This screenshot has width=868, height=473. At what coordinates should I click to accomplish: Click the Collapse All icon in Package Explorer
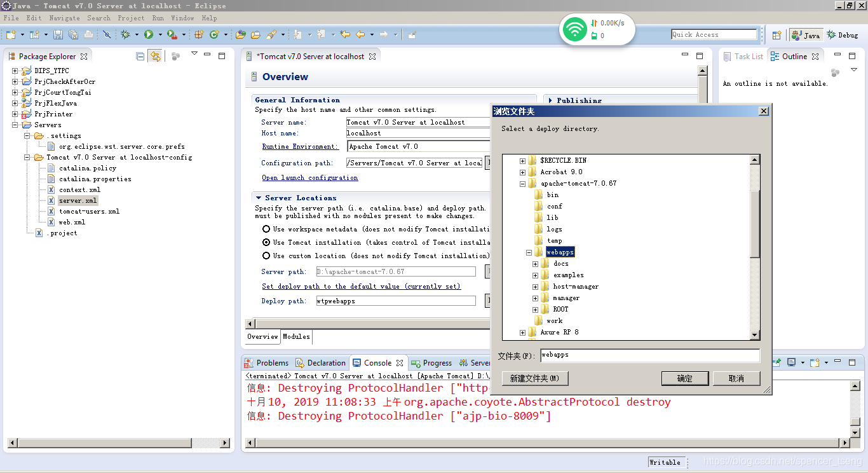[x=140, y=56]
